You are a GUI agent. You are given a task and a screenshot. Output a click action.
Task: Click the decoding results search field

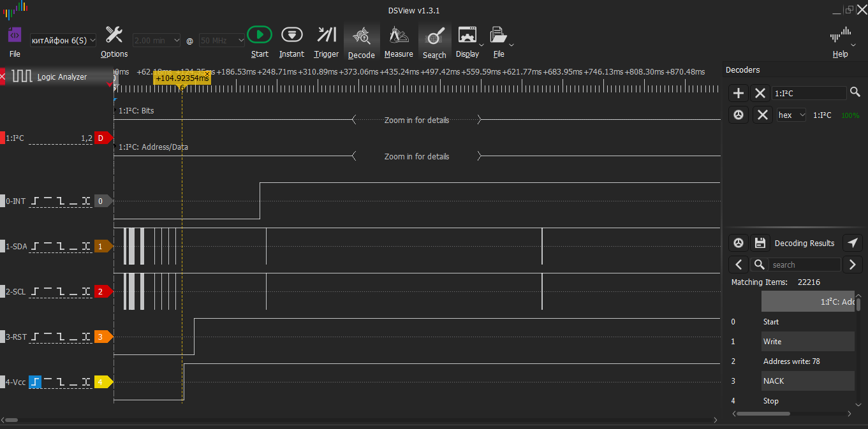pos(804,265)
